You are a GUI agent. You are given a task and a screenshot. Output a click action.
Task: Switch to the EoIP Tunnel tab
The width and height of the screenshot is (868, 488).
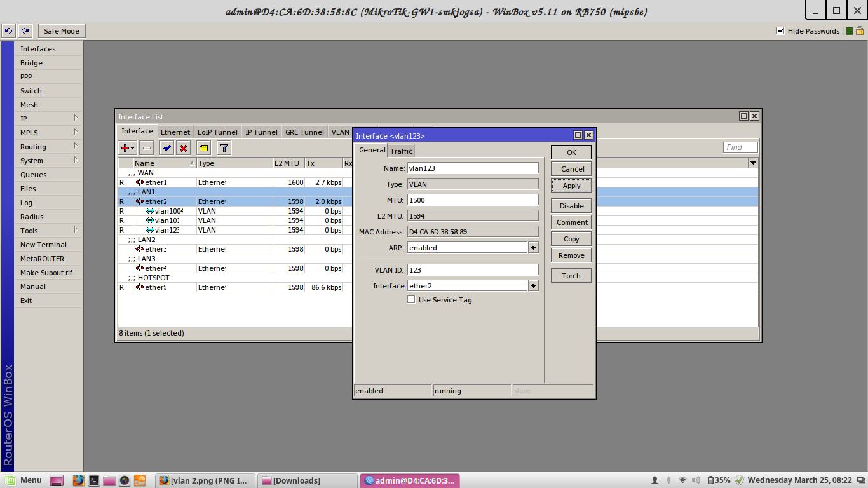pos(217,132)
